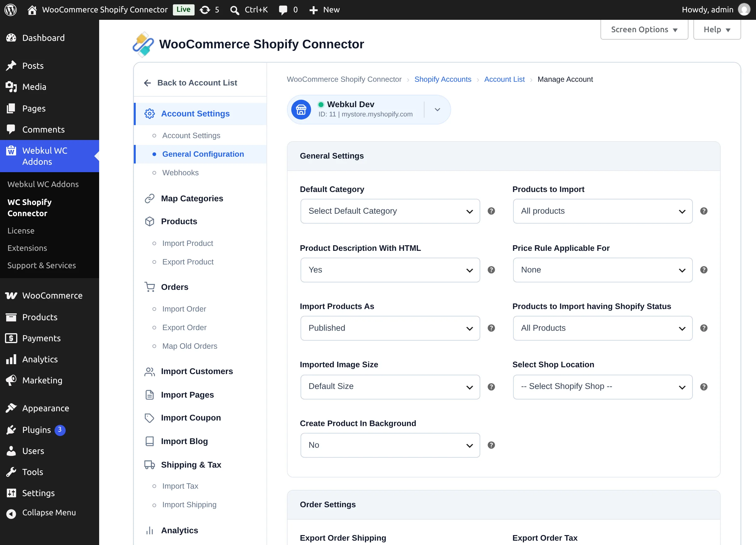Open Posts in WordPress sidebar

pyautogui.click(x=49, y=66)
